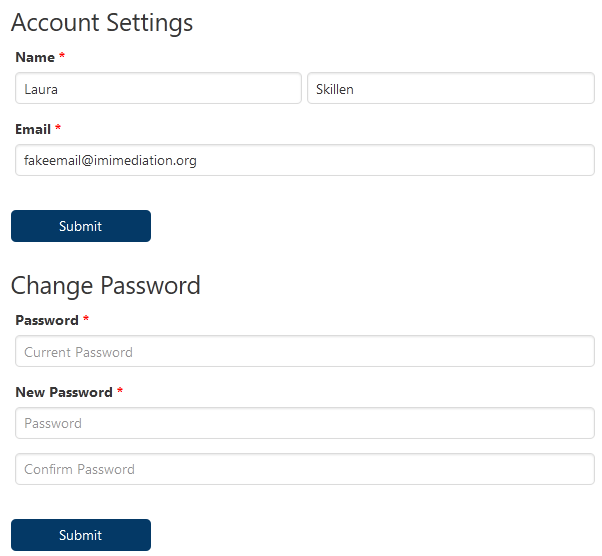
Task: Click the Confirm Password input field
Action: pyautogui.click(x=304, y=469)
